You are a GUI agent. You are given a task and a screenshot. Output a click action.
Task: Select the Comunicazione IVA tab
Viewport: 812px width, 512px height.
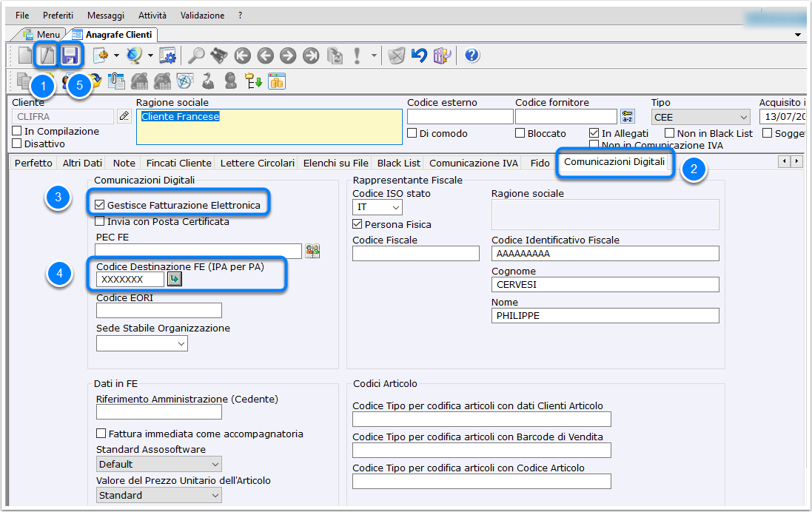point(473,163)
